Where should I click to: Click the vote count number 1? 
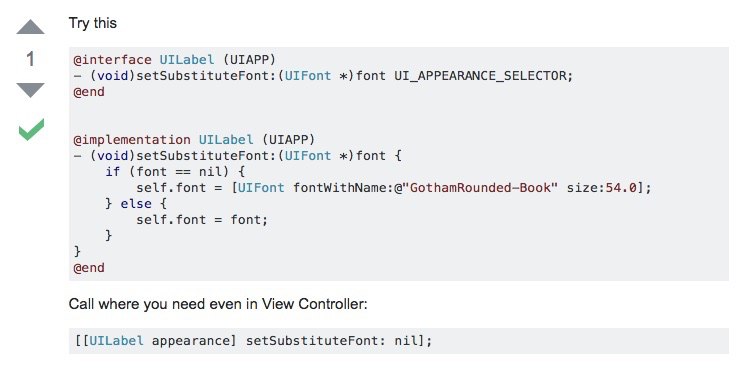coord(30,59)
